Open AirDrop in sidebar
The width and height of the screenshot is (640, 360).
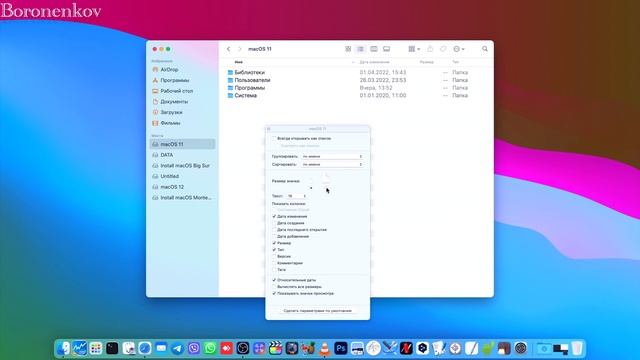182,70
